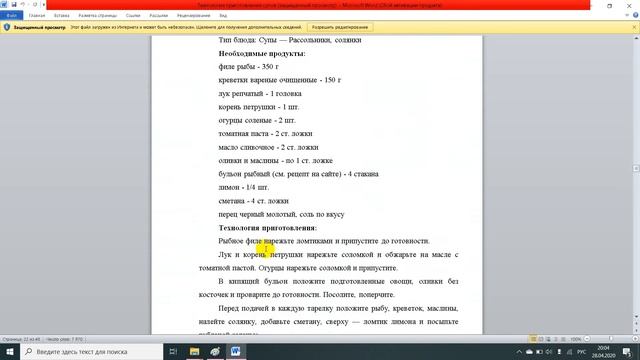Viewport: 640px width, 360px height.
Task: Click the word count in status bar
Action: click(64, 339)
